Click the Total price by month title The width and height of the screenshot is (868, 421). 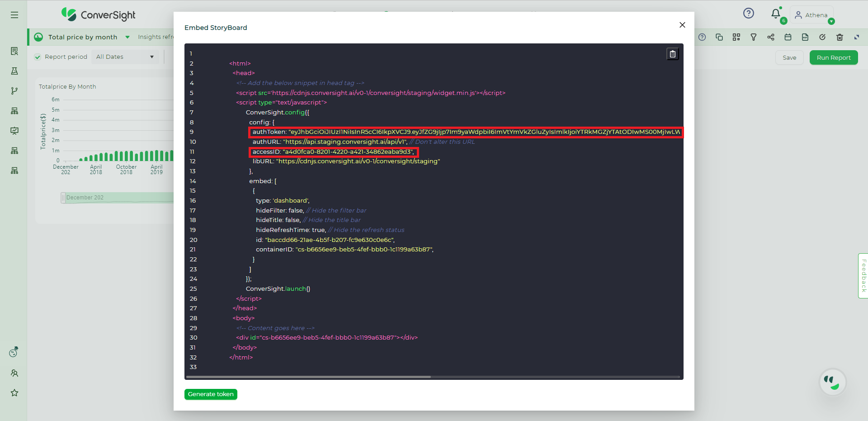click(83, 37)
